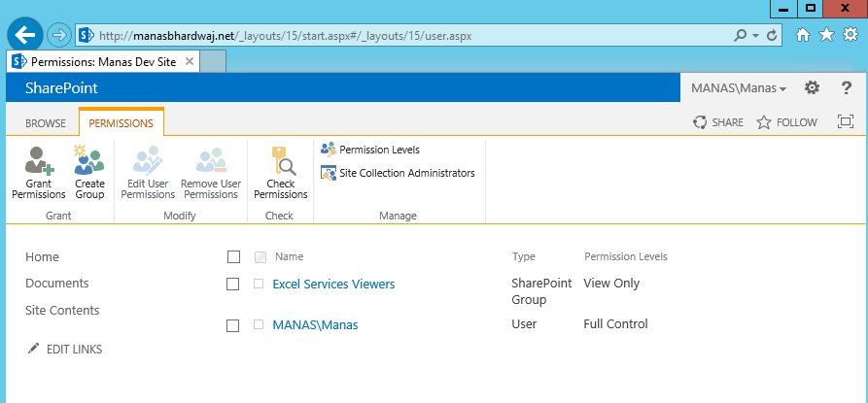Click the FOLLOW star button
This screenshot has height=403, width=868.
(x=786, y=122)
